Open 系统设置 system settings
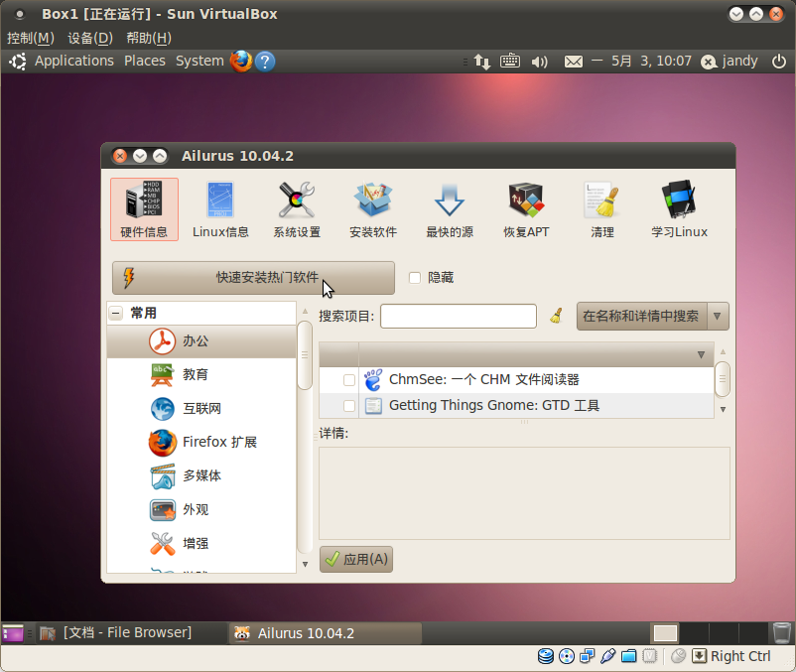 [297, 209]
